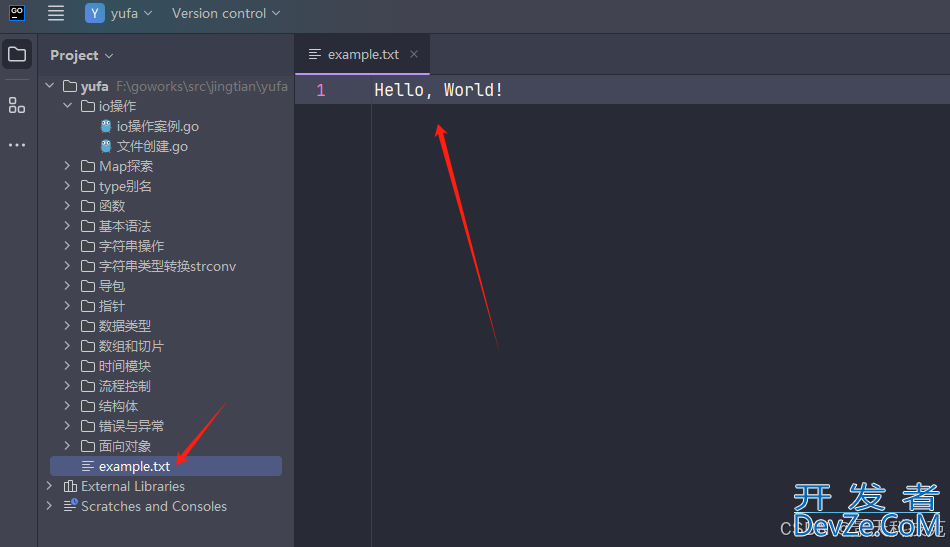The image size is (950, 547).
Task: Click the 函数 folder icon
Action: 88,206
